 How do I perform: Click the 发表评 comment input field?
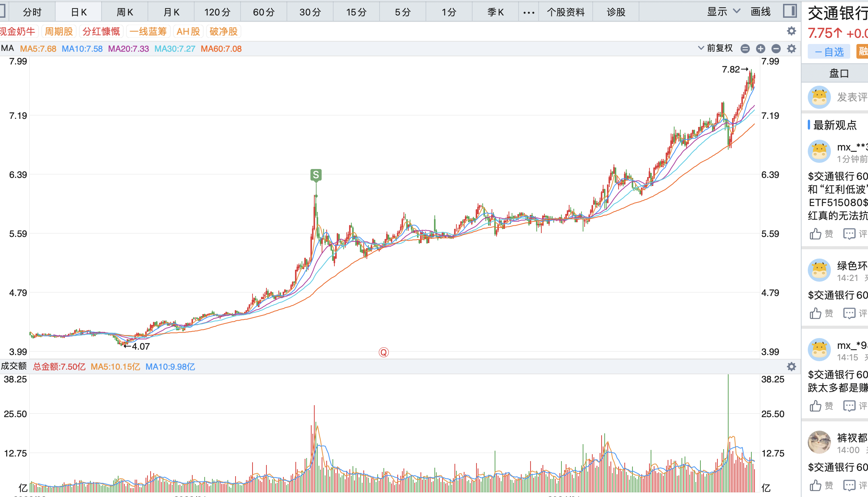[851, 97]
